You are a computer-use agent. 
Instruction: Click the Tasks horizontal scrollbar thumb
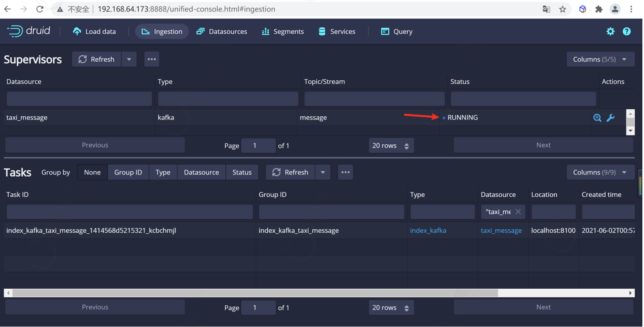[255, 293]
